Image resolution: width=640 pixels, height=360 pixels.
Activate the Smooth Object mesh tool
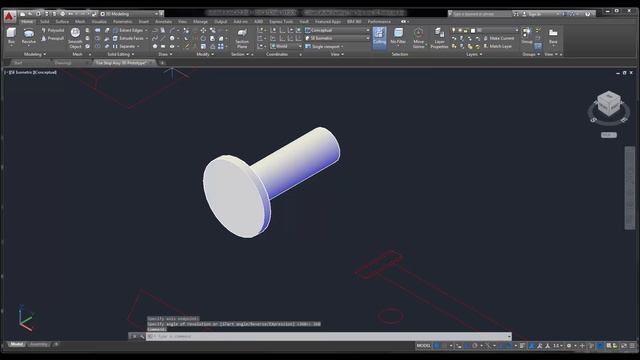75,38
